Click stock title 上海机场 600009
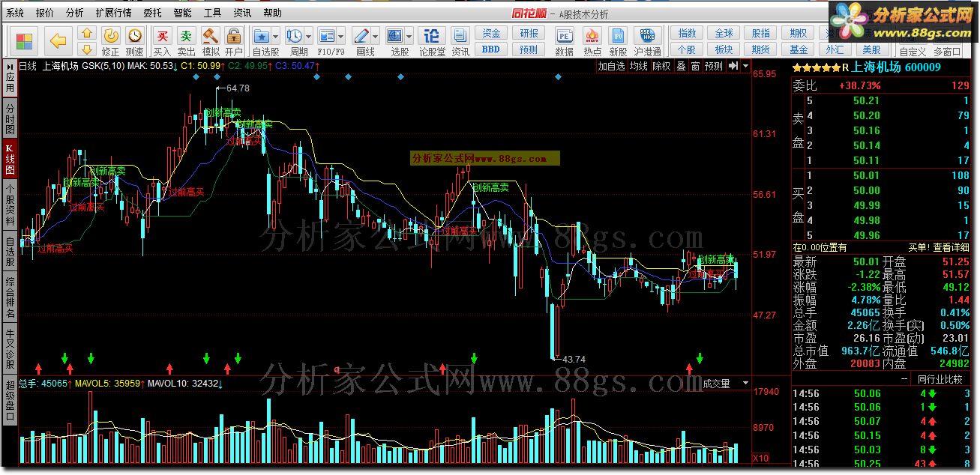Image resolution: width=980 pixels, height=475 pixels. (895, 67)
